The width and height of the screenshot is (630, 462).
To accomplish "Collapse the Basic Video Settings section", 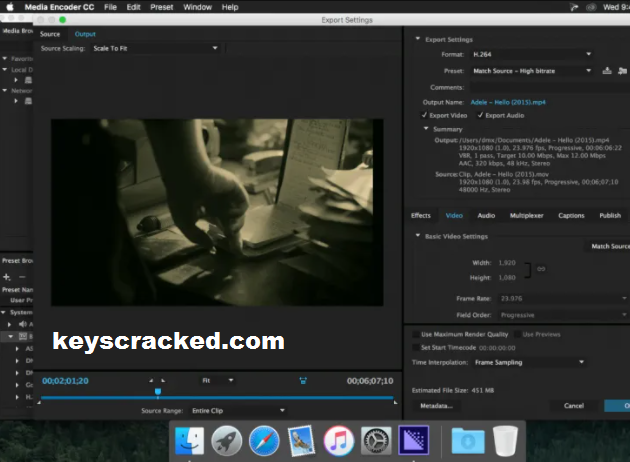I will (417, 235).
